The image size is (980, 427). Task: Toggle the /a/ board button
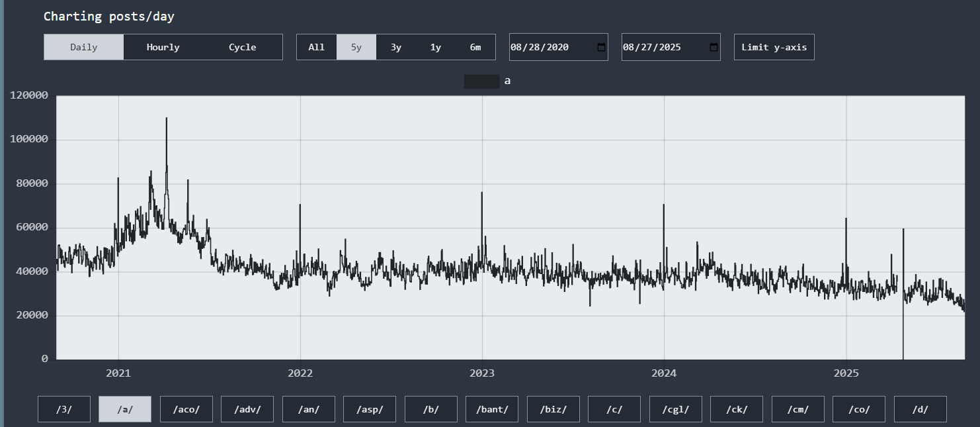[125, 409]
